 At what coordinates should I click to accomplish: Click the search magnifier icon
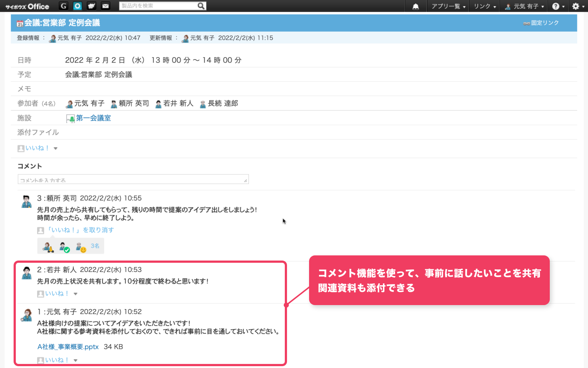tap(201, 6)
